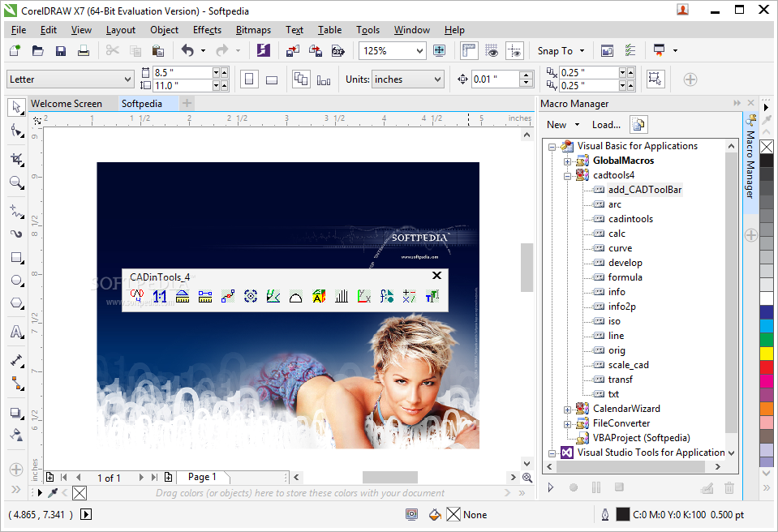778x532 pixels.
Task: Click the Import icon in toolbar
Action: pyautogui.click(x=293, y=50)
